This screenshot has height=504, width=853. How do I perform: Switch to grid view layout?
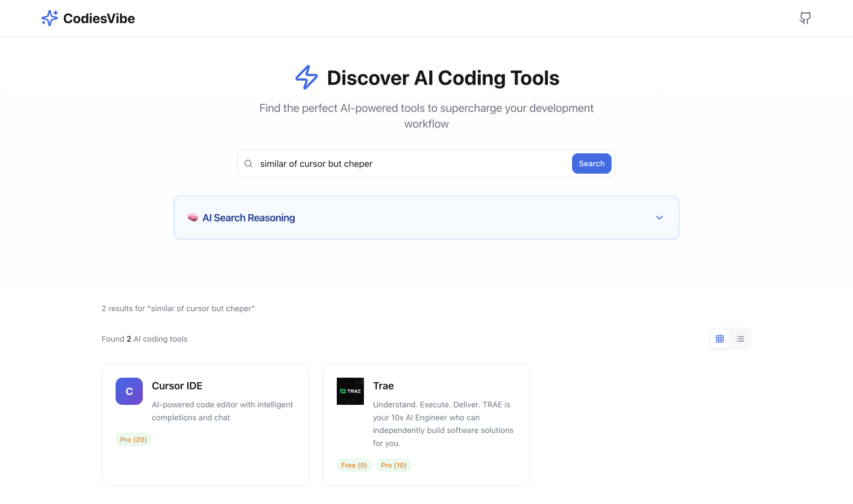[x=720, y=339]
